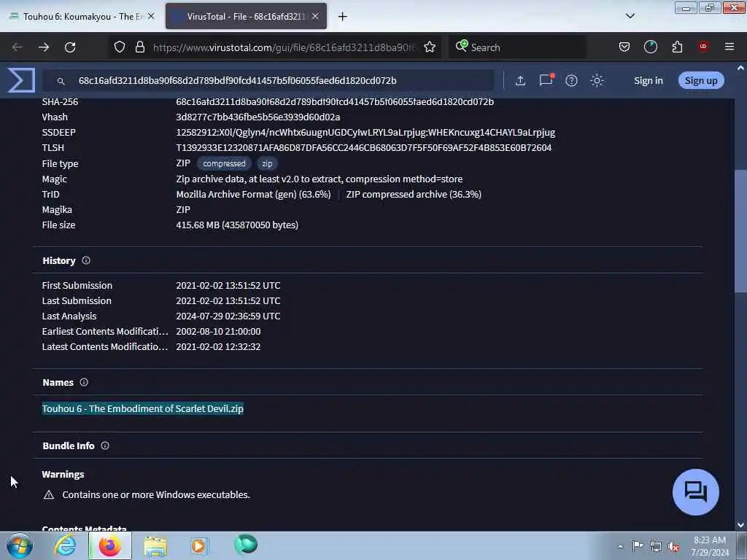Close the VirusTotal tab
Viewport: 747px width, 560px height.
tap(315, 16)
